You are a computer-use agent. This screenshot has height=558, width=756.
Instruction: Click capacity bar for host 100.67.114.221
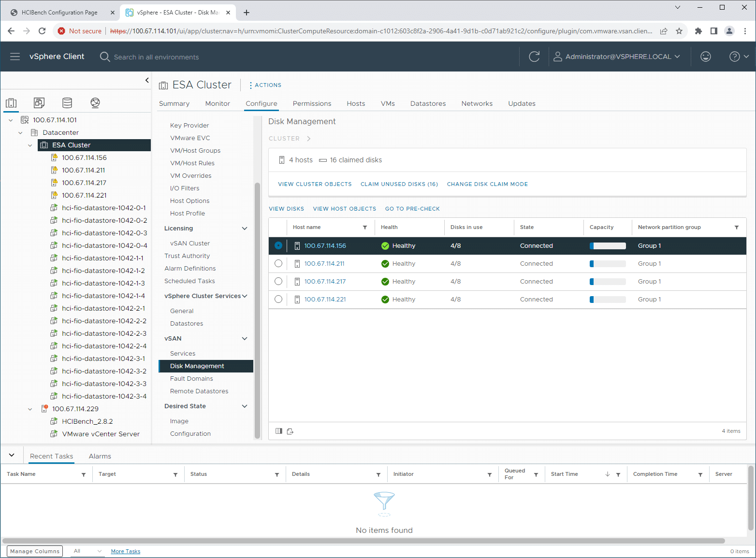click(608, 300)
